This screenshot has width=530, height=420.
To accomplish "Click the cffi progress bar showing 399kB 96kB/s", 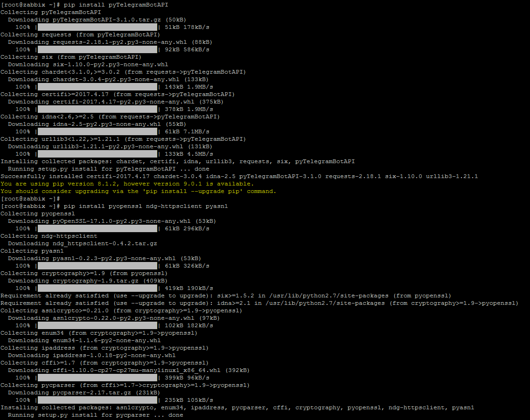I will (x=98, y=378).
